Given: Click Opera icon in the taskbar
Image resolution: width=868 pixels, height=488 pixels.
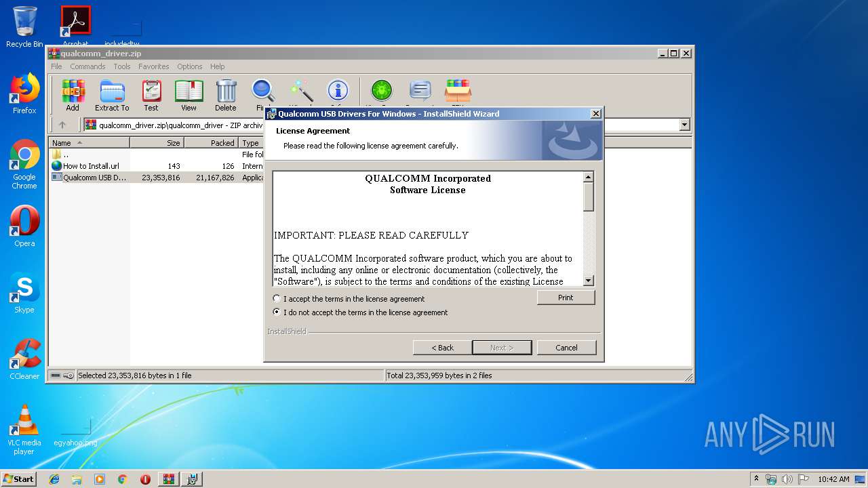Looking at the screenshot, I should point(145,479).
